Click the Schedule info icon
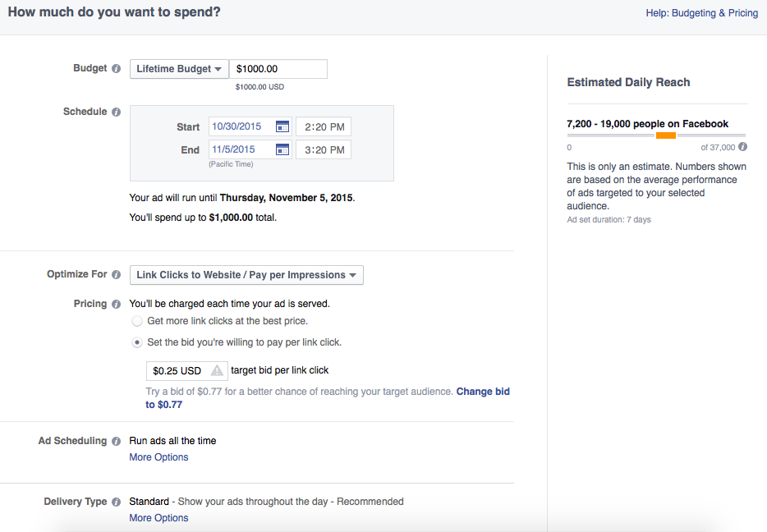This screenshot has width=767, height=532. coord(116,112)
